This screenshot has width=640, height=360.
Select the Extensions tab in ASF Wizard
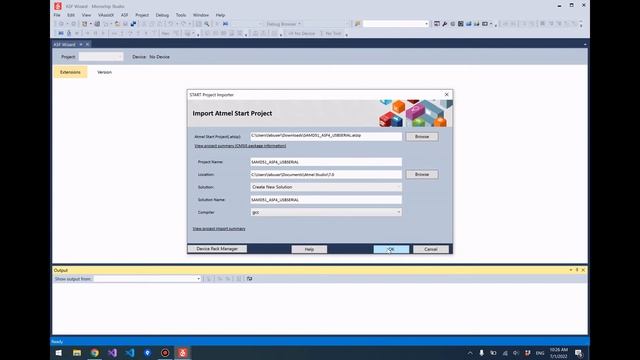pos(70,72)
